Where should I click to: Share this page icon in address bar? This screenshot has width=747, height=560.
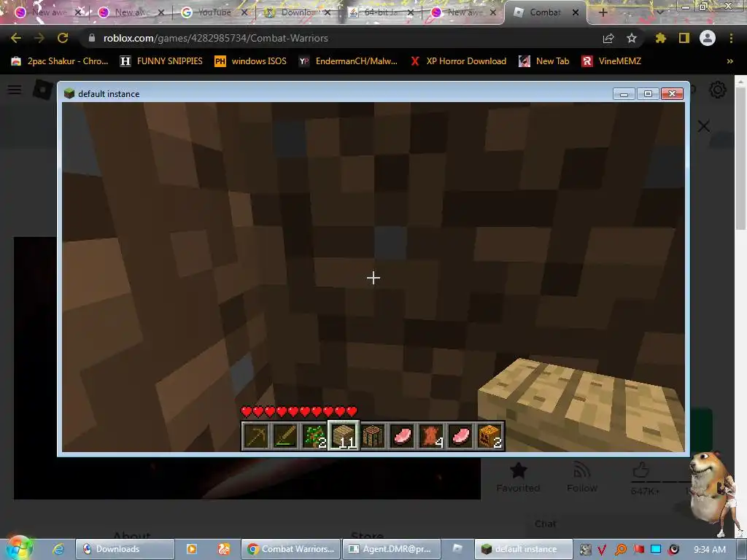pos(608,38)
